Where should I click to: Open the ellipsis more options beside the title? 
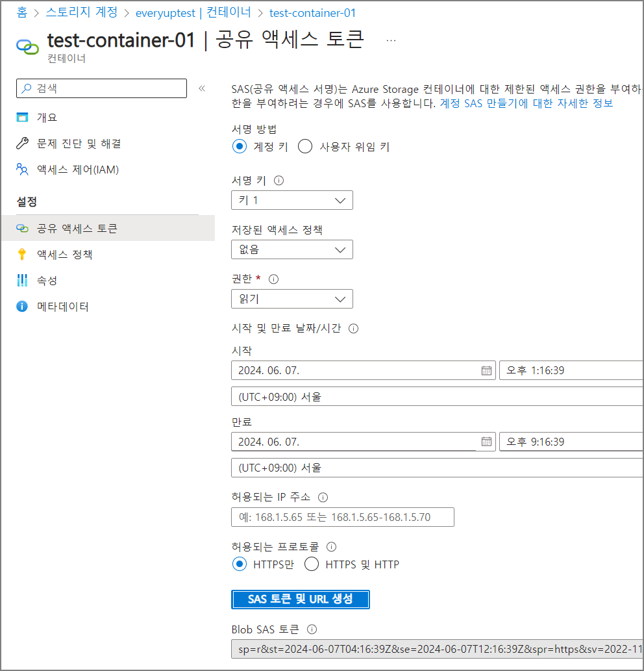(391, 41)
